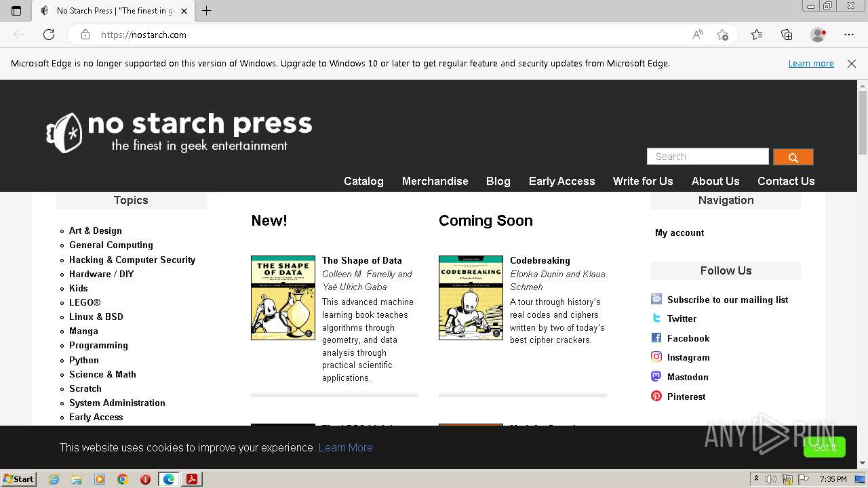The height and width of the screenshot is (488, 868).
Task: Open the About Us page
Action: pyautogui.click(x=715, y=181)
